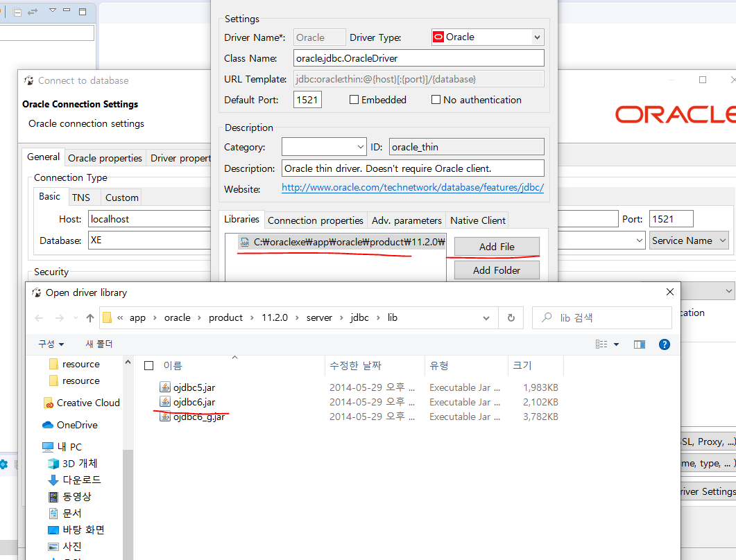
Task: Toggle Embedded checkbox
Action: point(354,99)
